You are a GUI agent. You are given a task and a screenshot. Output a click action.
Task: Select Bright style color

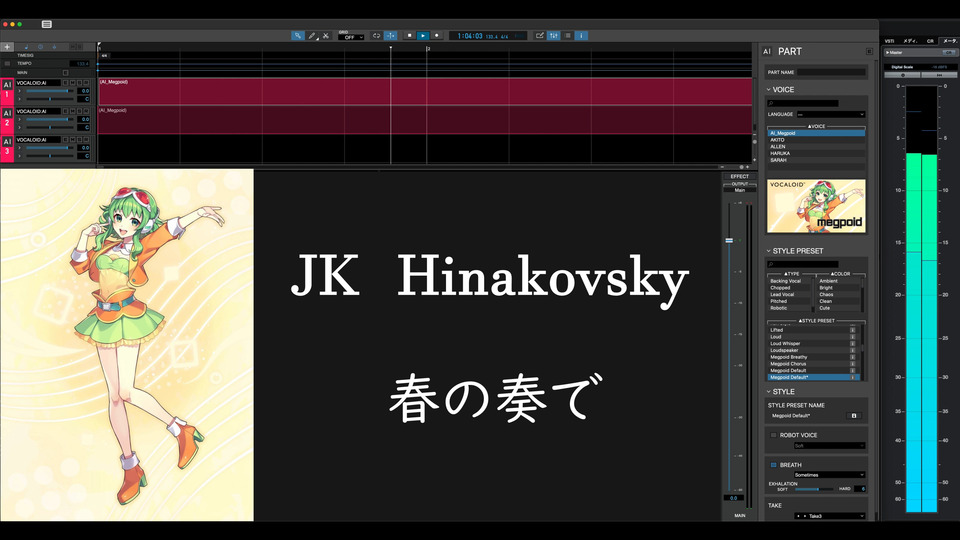coord(838,288)
